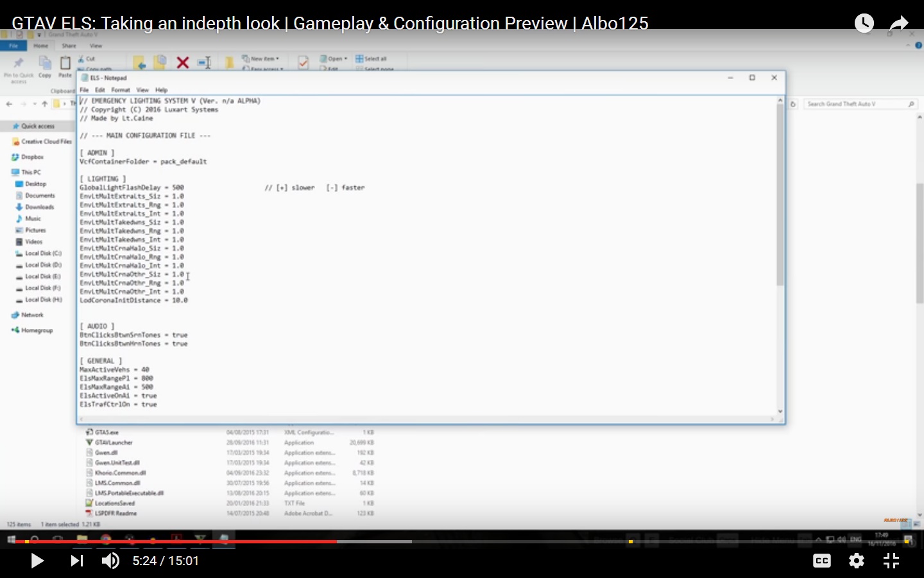924x578 pixels.
Task: Select Homegroup in Explorer sidebar
Action: (x=32, y=330)
